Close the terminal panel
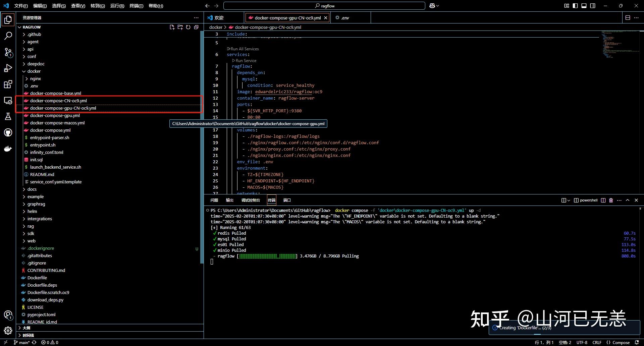This screenshot has width=644, height=346. 636,200
